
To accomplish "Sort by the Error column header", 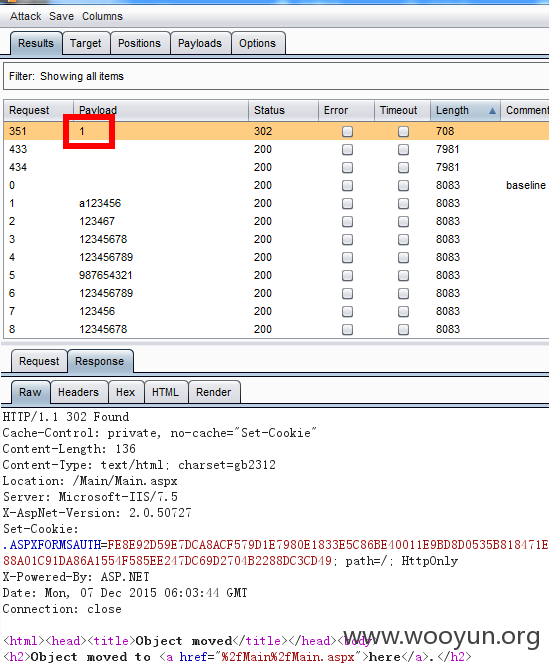I will (x=346, y=110).
